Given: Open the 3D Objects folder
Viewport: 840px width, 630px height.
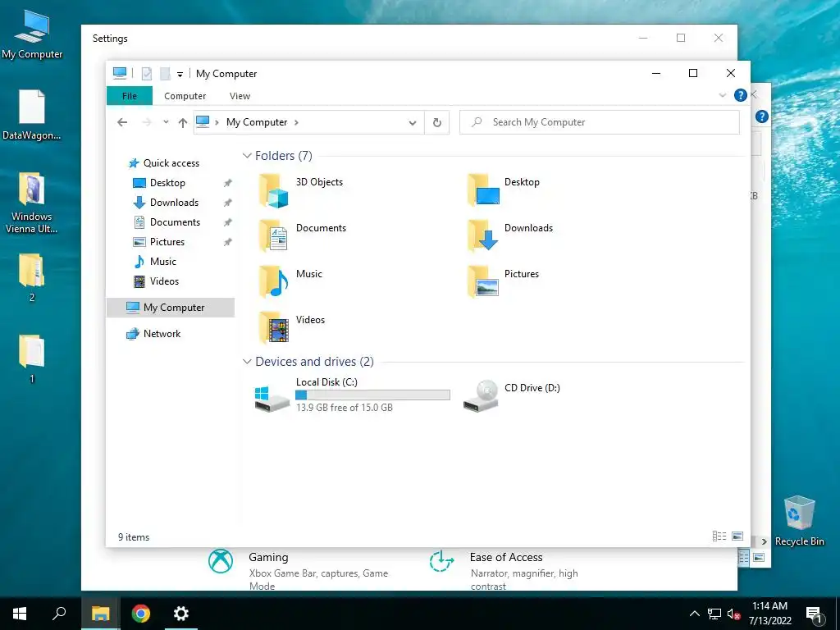Looking at the screenshot, I should [x=300, y=190].
